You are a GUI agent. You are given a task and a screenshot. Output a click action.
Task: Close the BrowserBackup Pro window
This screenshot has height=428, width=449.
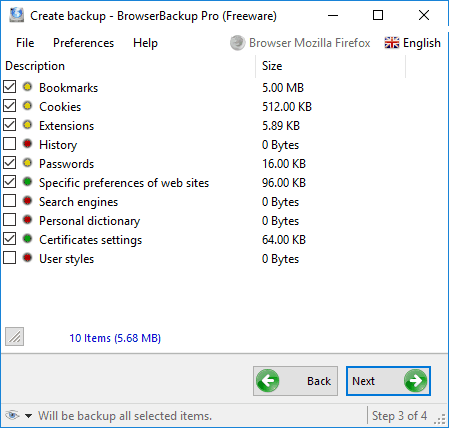pos(424,15)
